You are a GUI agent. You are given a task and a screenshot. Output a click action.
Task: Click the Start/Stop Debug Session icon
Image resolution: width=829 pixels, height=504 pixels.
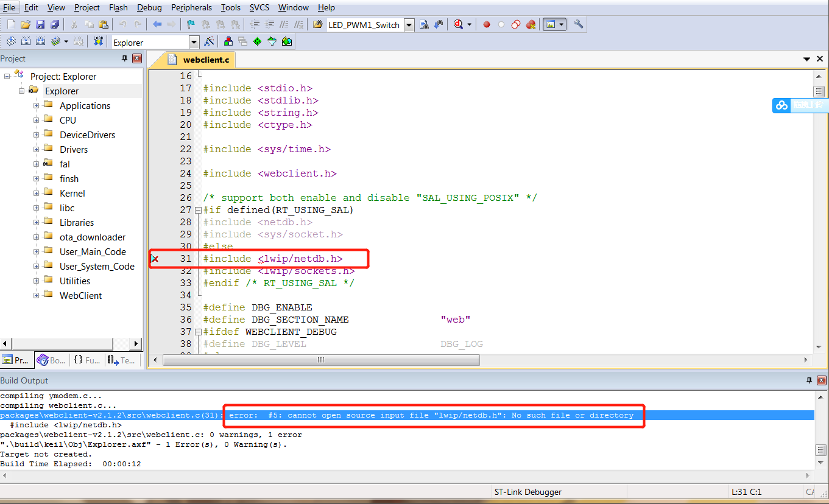pos(457,24)
